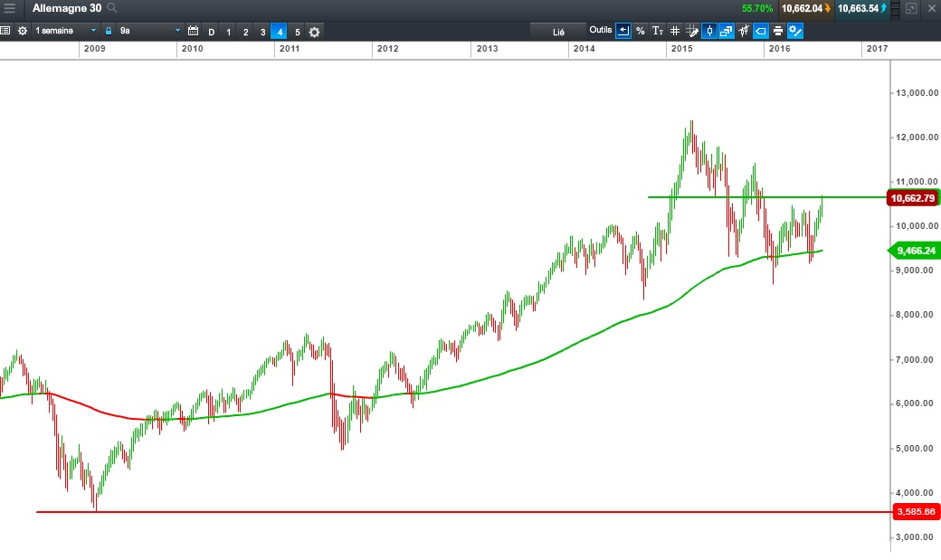This screenshot has width=941, height=560.
Task: Select the text annotation tool
Action: pos(658,31)
